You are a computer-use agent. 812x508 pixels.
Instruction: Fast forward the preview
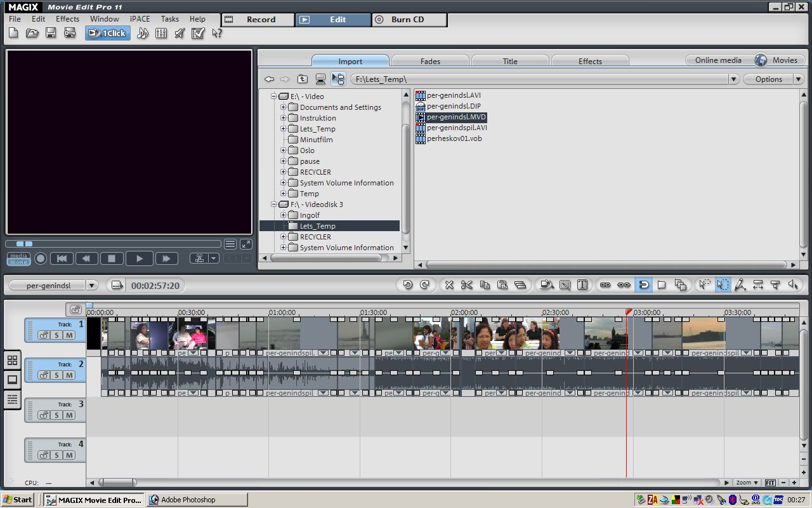pyautogui.click(x=166, y=258)
